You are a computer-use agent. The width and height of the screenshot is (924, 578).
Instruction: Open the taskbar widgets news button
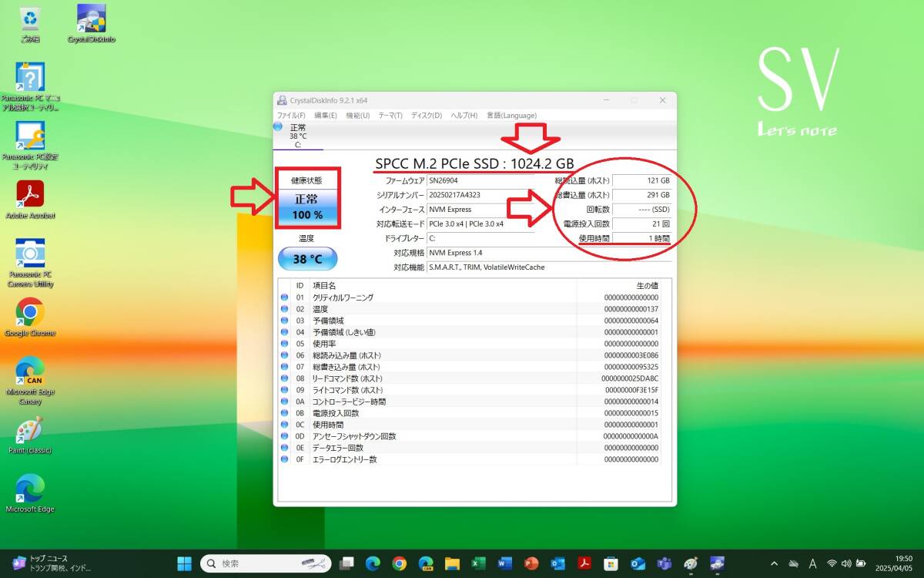click(52, 563)
